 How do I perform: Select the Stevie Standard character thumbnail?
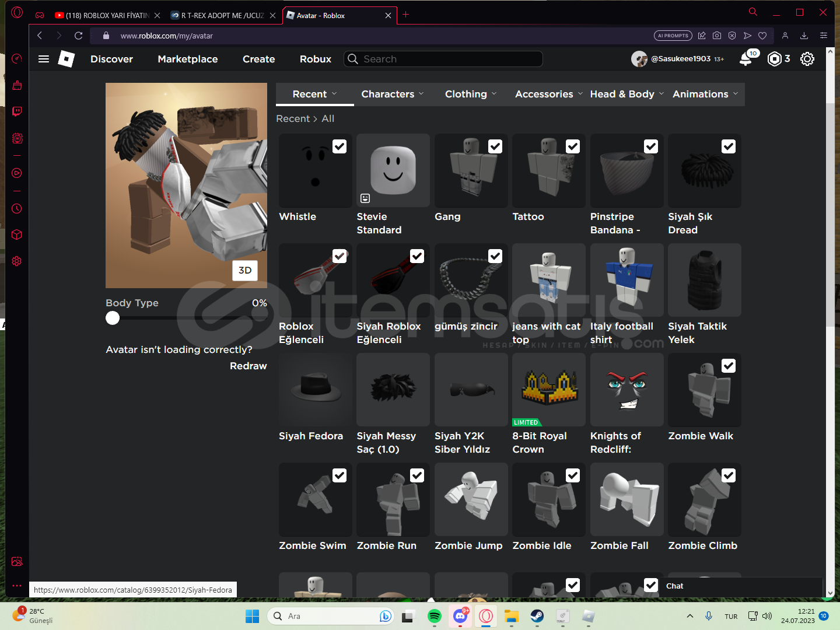point(393,170)
